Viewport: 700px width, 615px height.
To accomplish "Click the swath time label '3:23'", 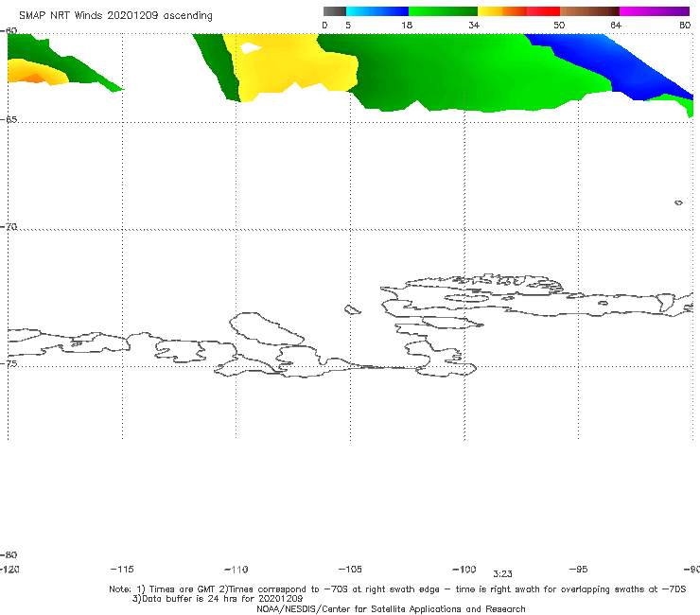I will pos(502,574).
